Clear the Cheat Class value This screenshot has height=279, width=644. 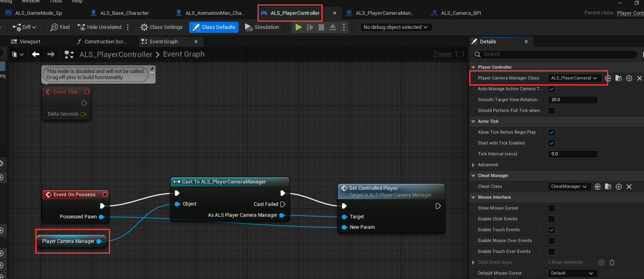629,187
